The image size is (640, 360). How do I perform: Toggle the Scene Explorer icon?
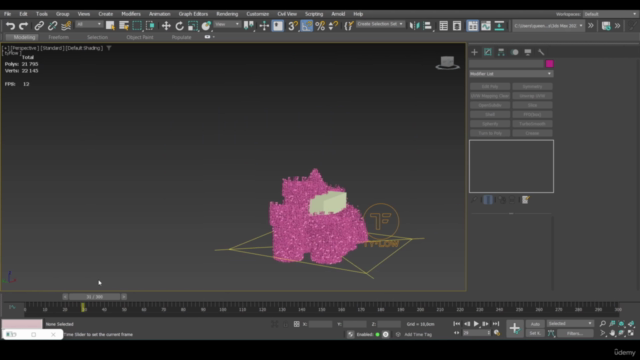pos(443,26)
